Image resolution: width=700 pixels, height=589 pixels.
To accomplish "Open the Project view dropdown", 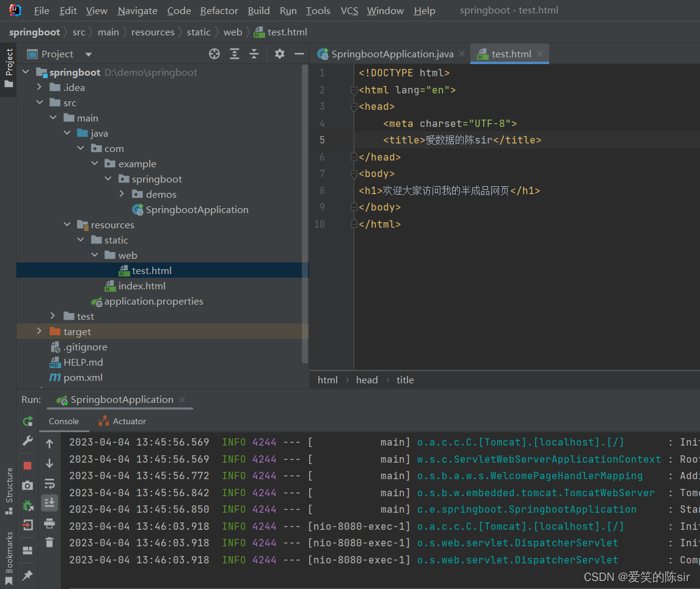I will pyautogui.click(x=89, y=54).
